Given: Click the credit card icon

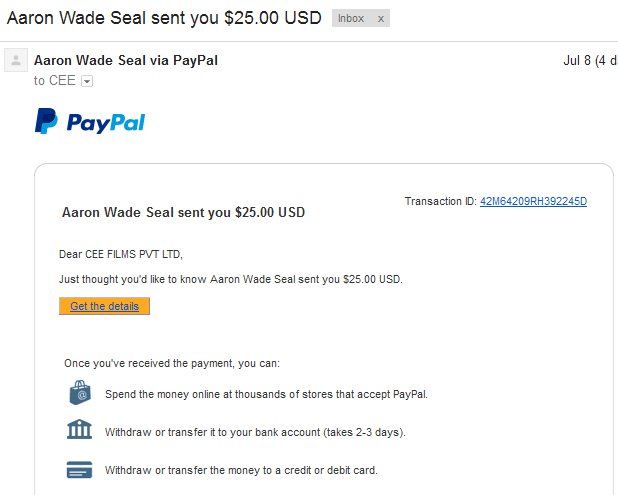Looking at the screenshot, I should (x=79, y=469).
